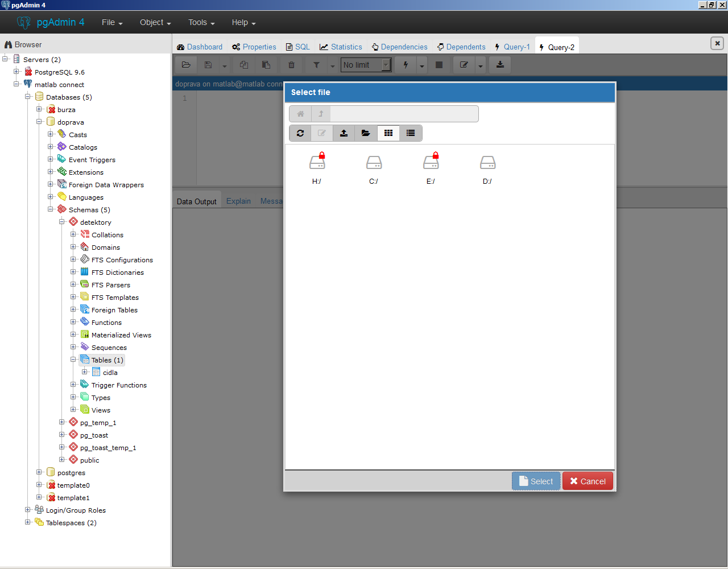Switch to the Explain tab
The height and width of the screenshot is (569, 728).
click(238, 201)
